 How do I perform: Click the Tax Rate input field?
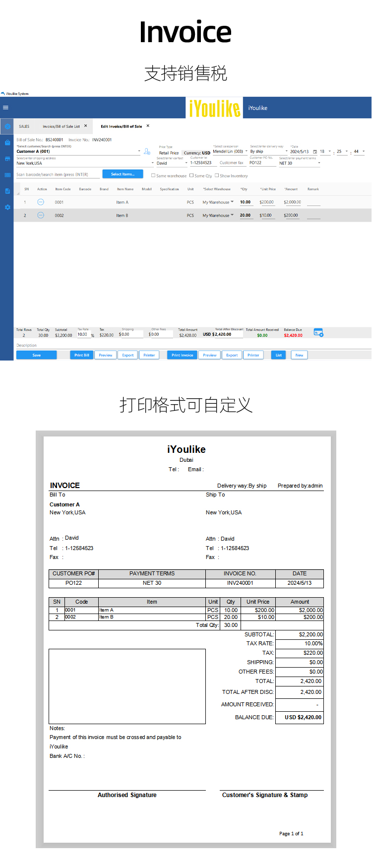(x=83, y=335)
